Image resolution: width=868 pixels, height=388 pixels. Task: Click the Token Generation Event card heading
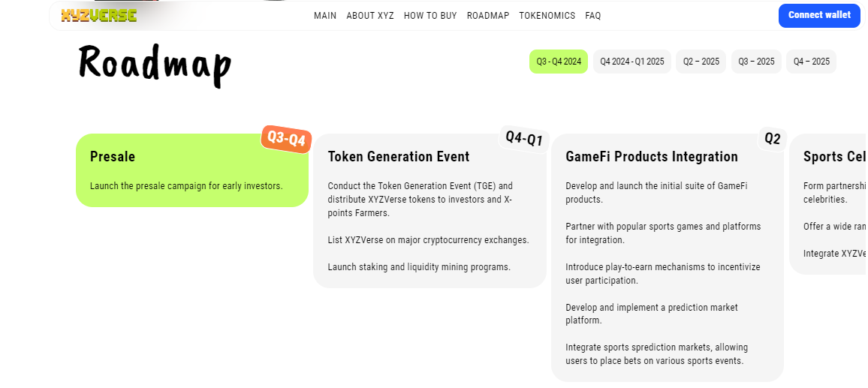[x=399, y=157]
